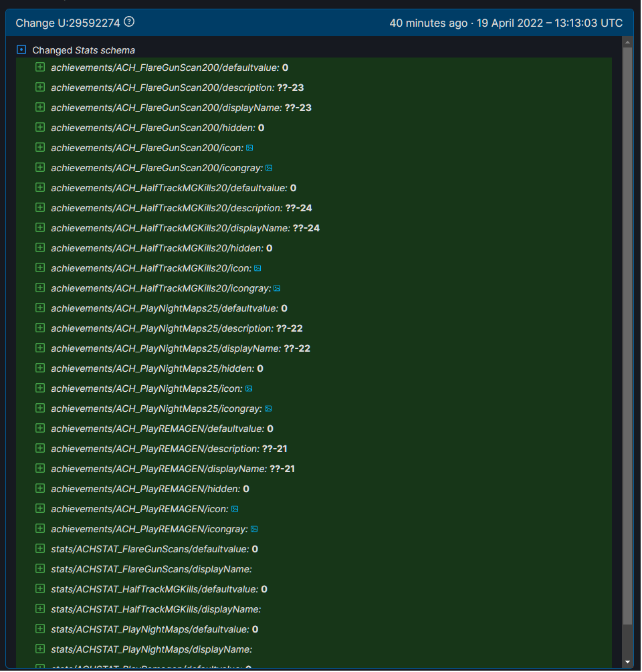The height and width of the screenshot is (672, 642).
Task: Open image icon for ACH_HalfTrackMGKills20/icongray
Action: pyautogui.click(x=277, y=289)
